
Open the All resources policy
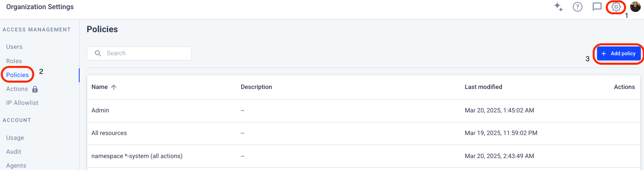point(363,133)
